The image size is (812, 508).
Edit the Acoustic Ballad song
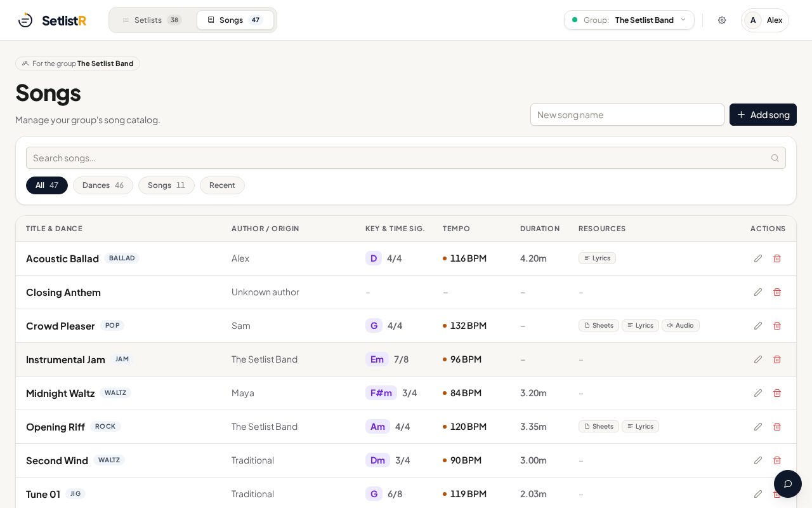(757, 258)
